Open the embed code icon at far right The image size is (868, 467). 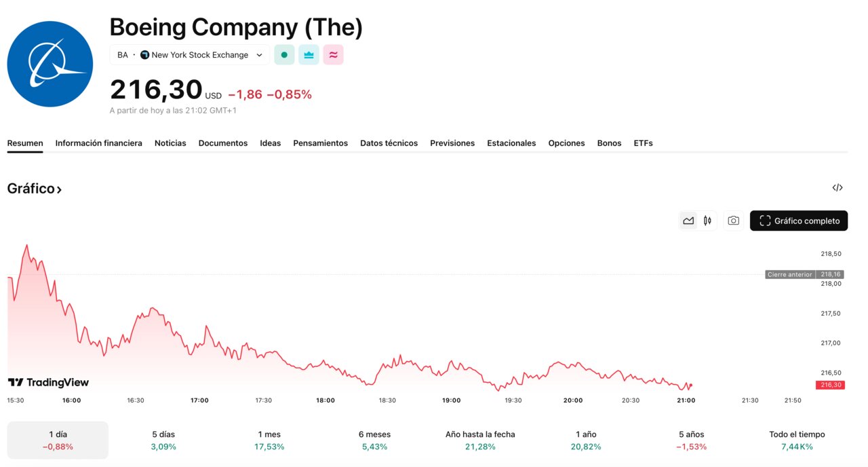pos(837,187)
